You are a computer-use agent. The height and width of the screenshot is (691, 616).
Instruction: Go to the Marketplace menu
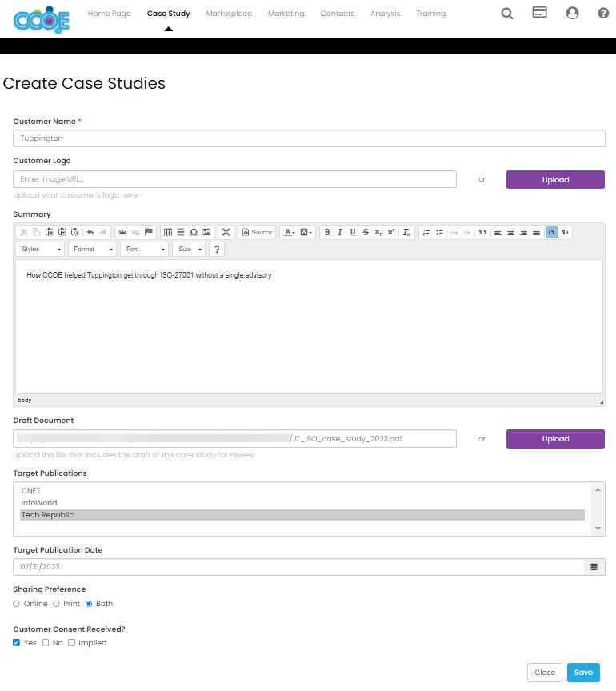point(229,13)
